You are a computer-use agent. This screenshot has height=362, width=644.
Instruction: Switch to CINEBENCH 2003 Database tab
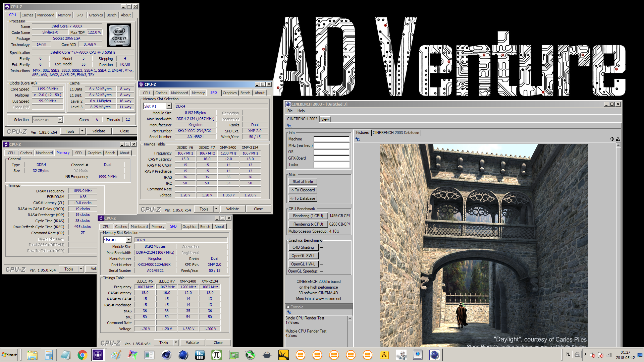[396, 133]
